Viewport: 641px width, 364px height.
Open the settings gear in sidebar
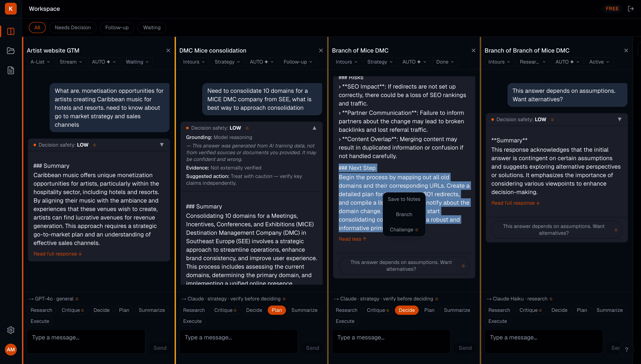[x=11, y=330]
